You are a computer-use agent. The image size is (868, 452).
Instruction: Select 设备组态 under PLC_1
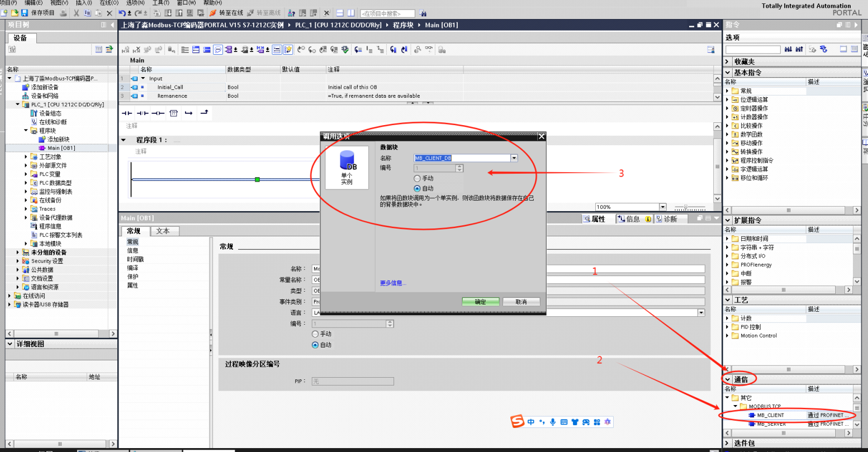(50, 113)
